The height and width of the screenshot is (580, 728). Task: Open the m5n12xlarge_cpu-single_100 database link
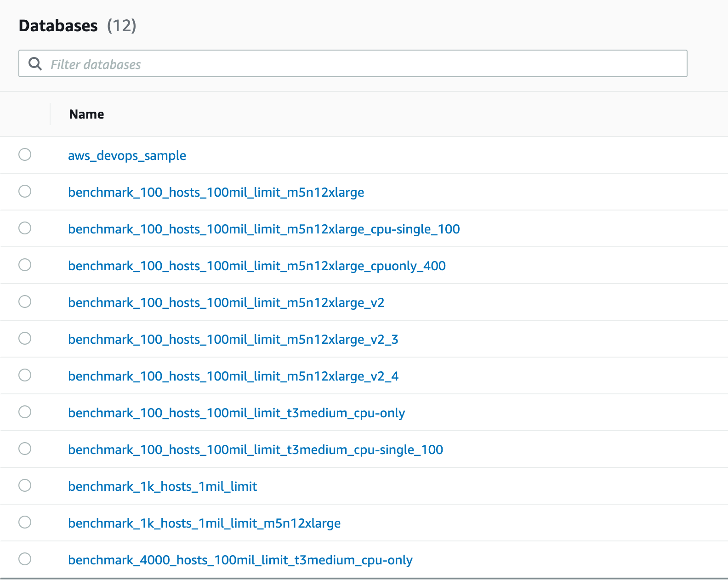coord(264,229)
